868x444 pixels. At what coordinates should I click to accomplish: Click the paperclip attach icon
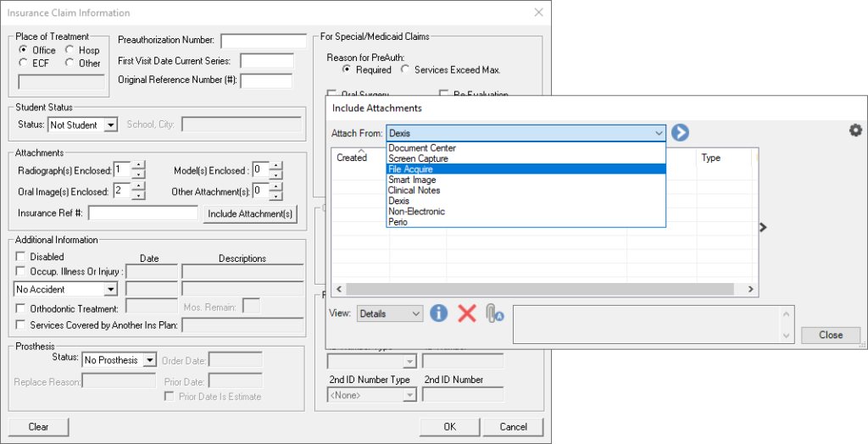[x=494, y=314]
